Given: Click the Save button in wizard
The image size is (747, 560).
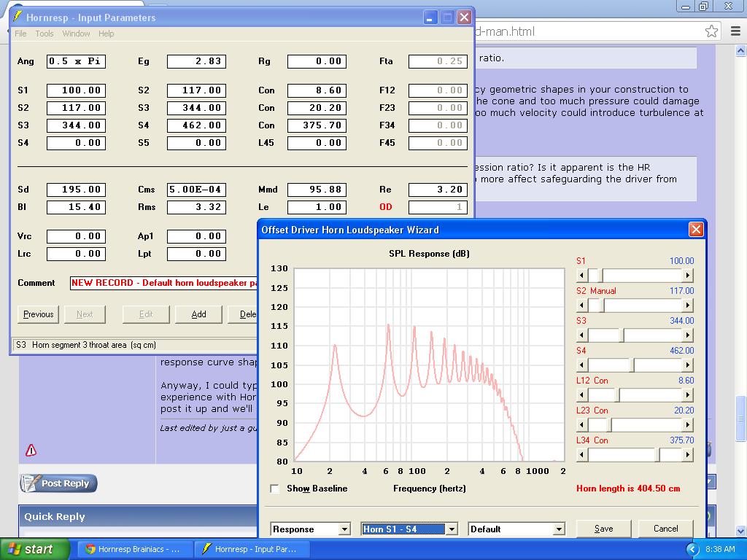Looking at the screenshot, I should pyautogui.click(x=603, y=529).
